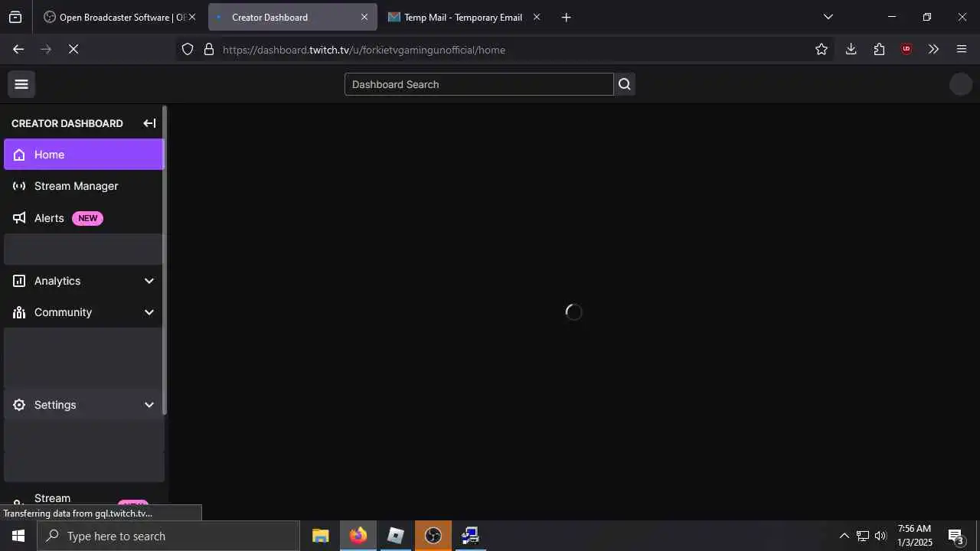
Task: Expand the Analytics section chevron
Action: tap(149, 281)
